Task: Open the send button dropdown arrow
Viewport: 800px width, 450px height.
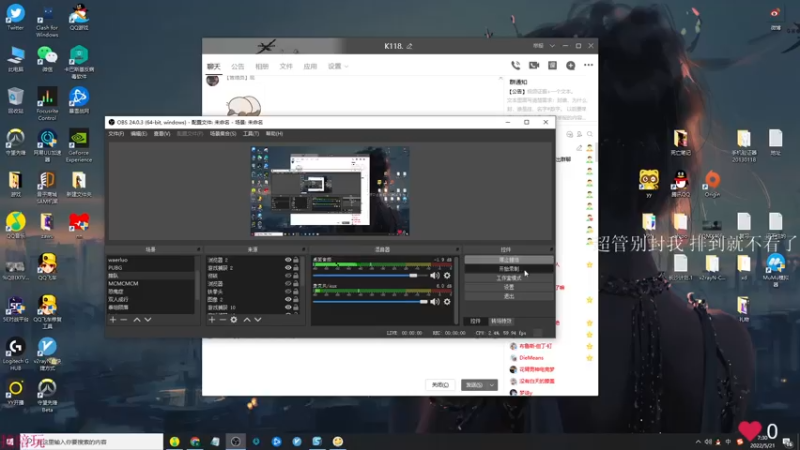Action: (492, 385)
